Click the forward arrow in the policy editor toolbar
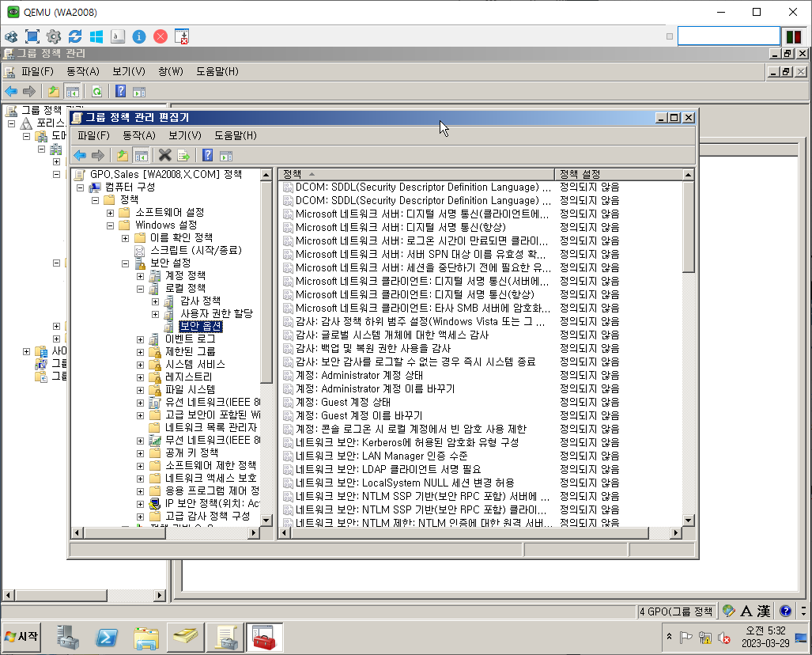812x655 pixels. click(x=98, y=155)
